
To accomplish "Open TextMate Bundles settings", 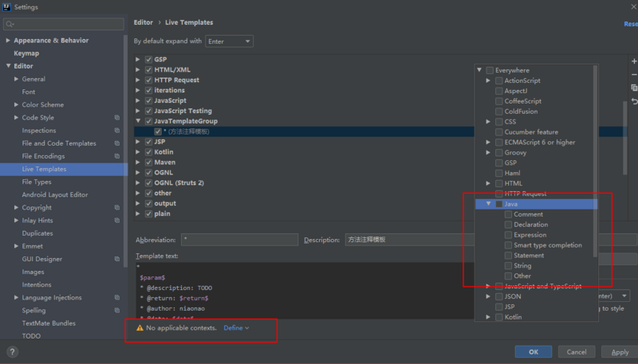I will 49,323.
